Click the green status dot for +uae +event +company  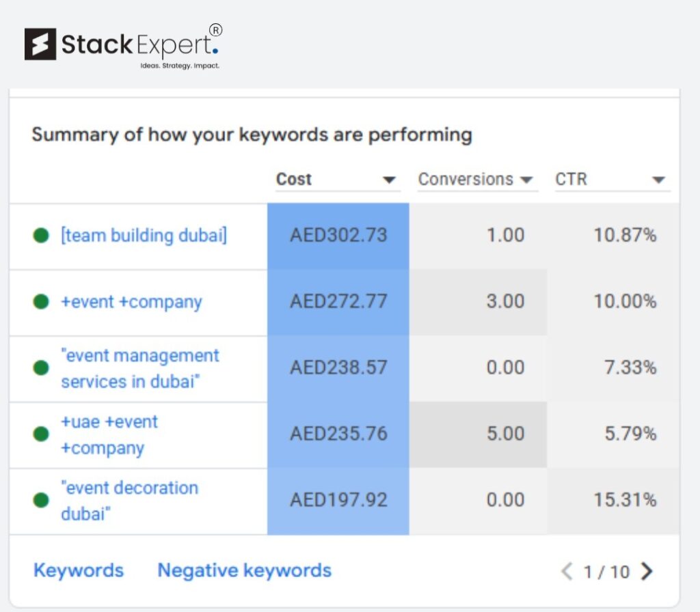click(43, 434)
